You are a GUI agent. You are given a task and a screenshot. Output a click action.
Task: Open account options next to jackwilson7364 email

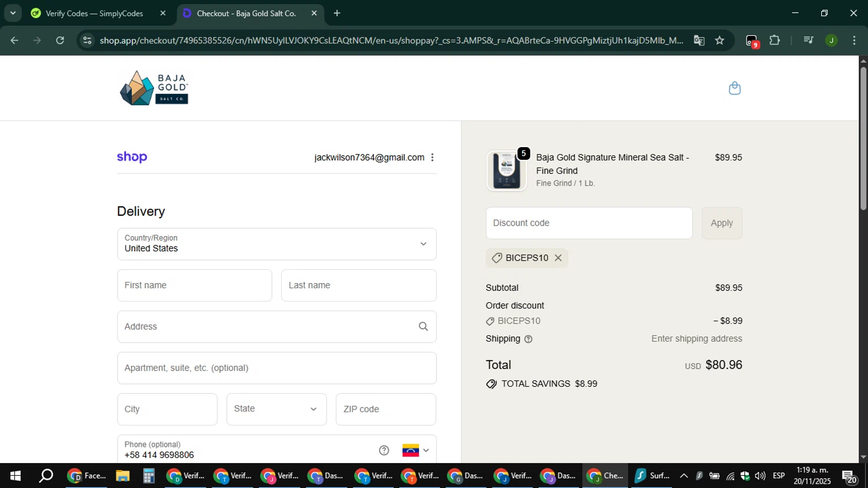click(432, 157)
